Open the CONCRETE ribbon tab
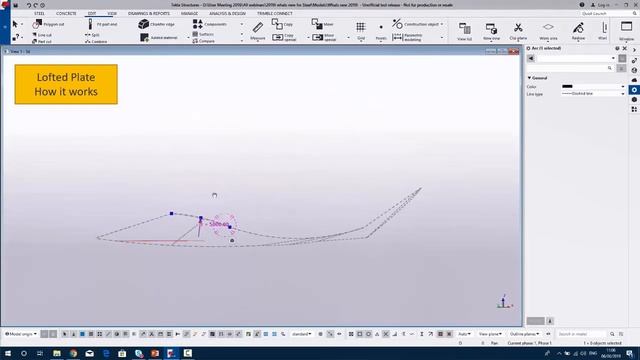Image resolution: width=640 pixels, height=360 pixels. pyautogui.click(x=66, y=13)
